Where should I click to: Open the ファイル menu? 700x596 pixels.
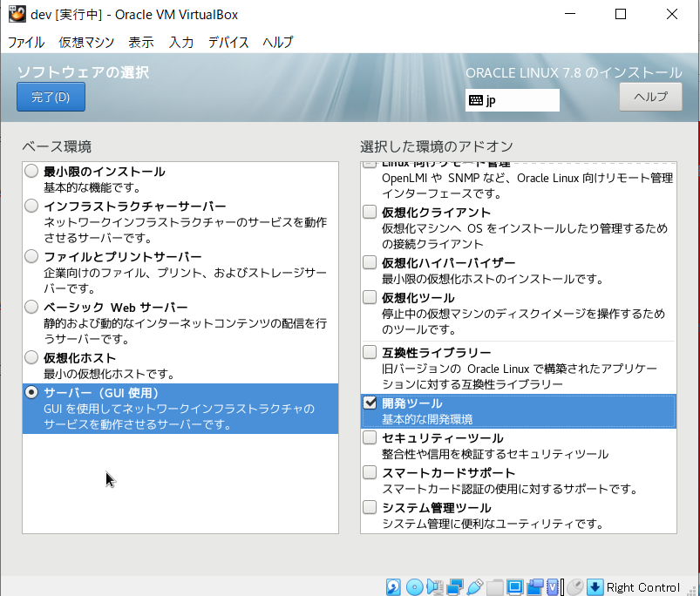coord(26,43)
